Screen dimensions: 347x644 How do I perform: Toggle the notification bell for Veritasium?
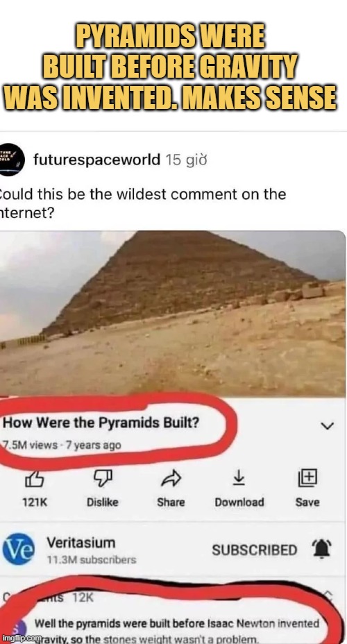[321, 549]
